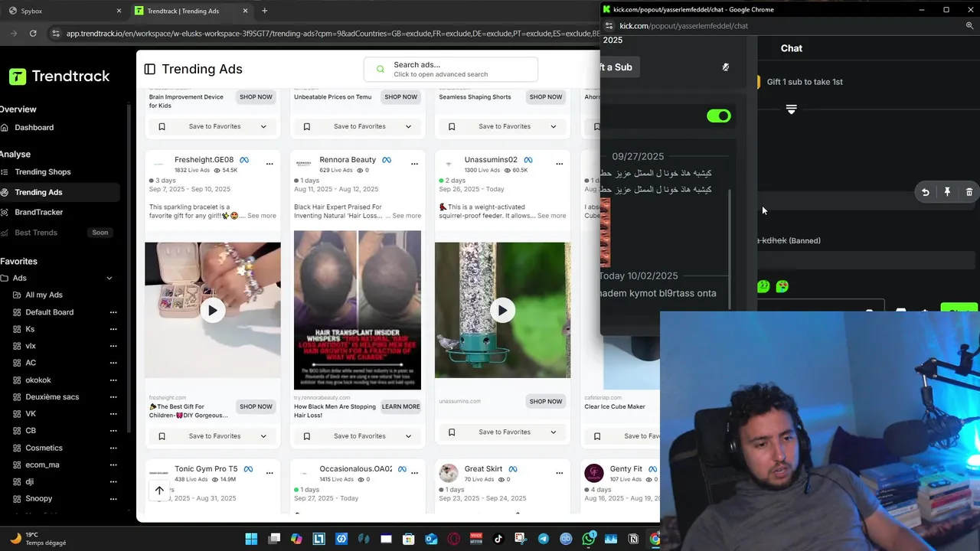This screenshot has height=551, width=980.
Task: Play the Unassumins squirrel-proof feeder video
Action: coord(502,310)
